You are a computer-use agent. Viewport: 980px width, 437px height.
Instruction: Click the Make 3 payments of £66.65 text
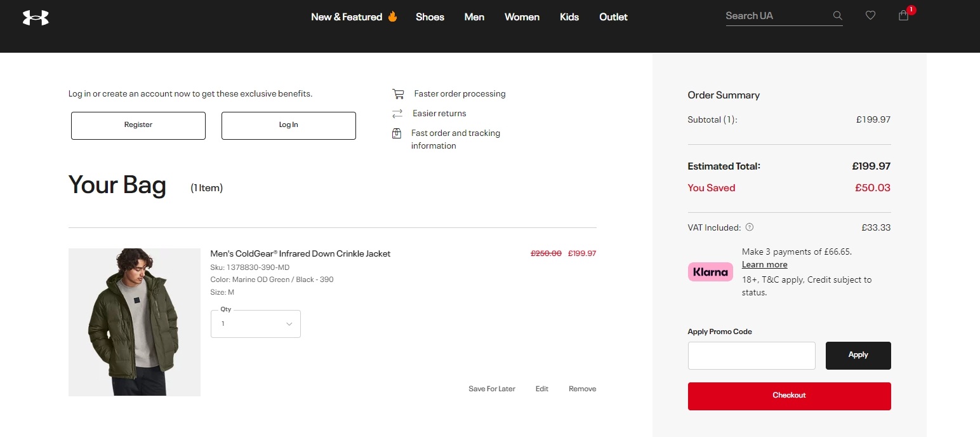coord(797,252)
